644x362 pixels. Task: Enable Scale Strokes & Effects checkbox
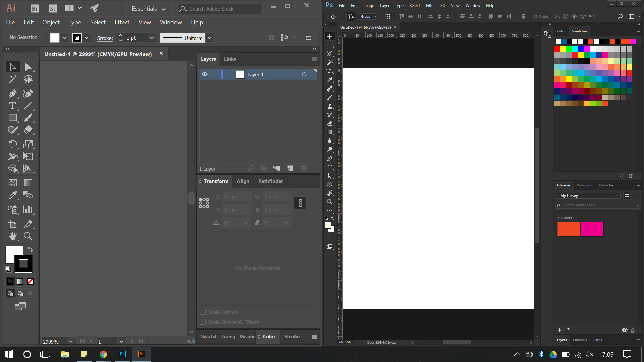coord(203,322)
